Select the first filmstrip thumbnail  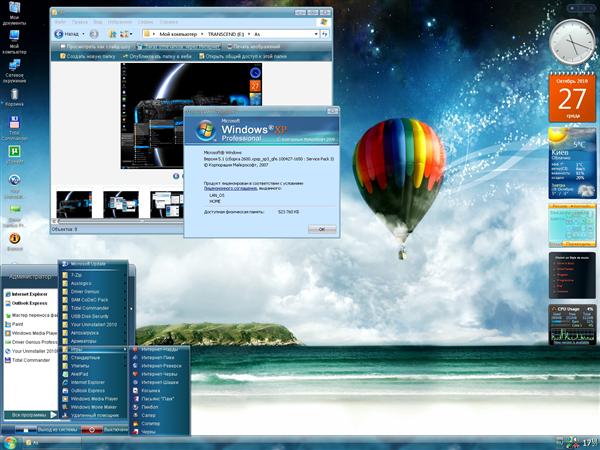pos(74,205)
